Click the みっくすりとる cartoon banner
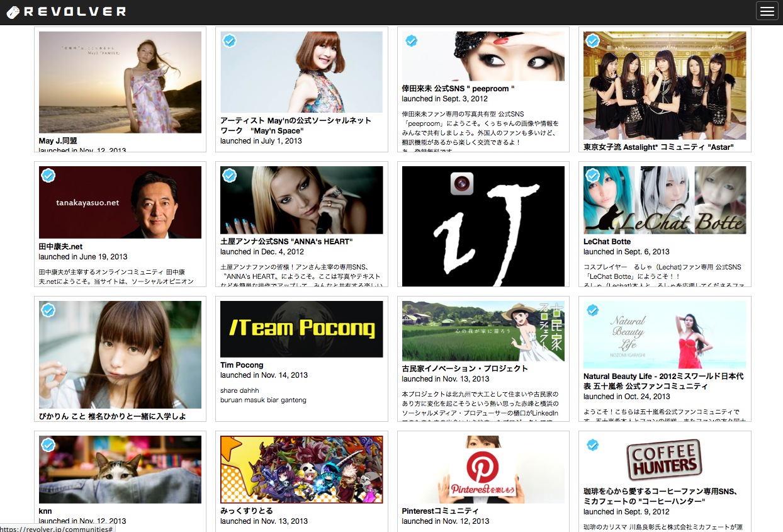The height and width of the screenshot is (532, 783). (x=301, y=469)
